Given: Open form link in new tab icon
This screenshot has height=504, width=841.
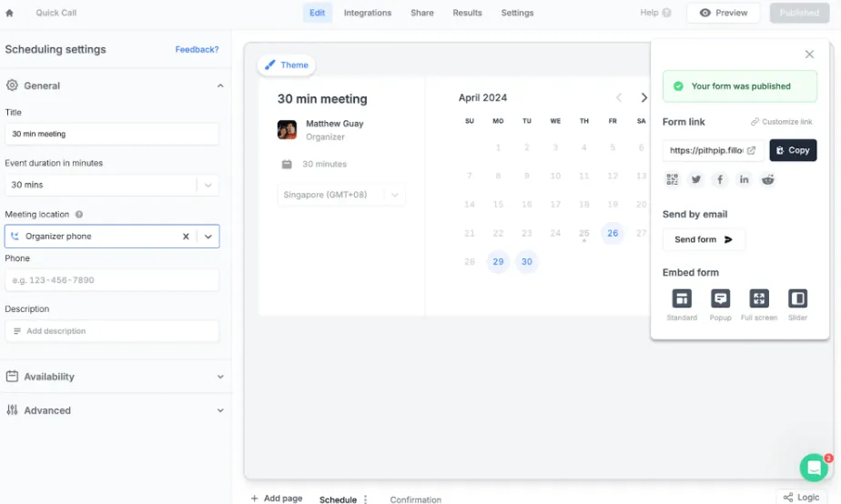Looking at the screenshot, I should [x=751, y=151].
